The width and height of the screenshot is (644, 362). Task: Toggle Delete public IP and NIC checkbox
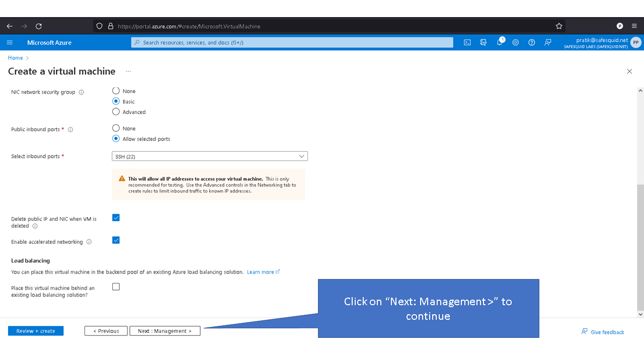pos(116,218)
